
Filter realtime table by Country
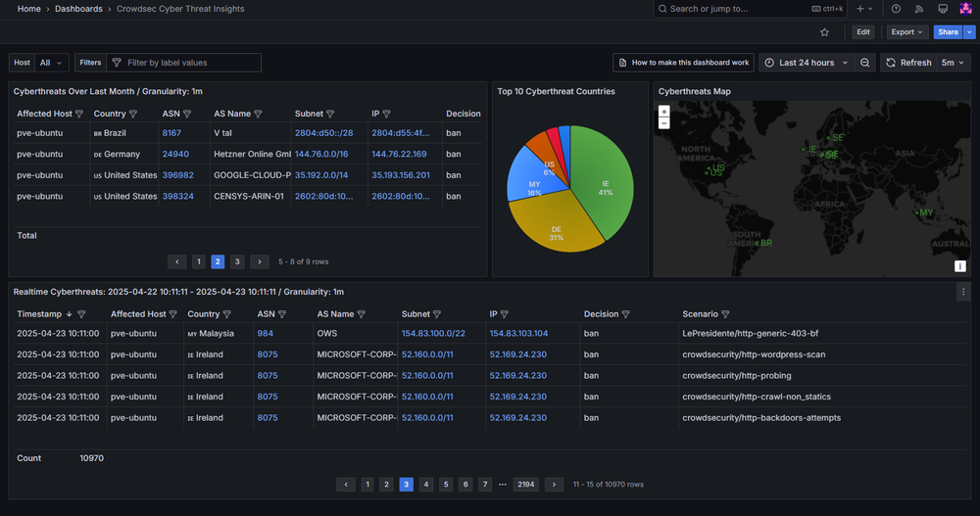(x=227, y=314)
